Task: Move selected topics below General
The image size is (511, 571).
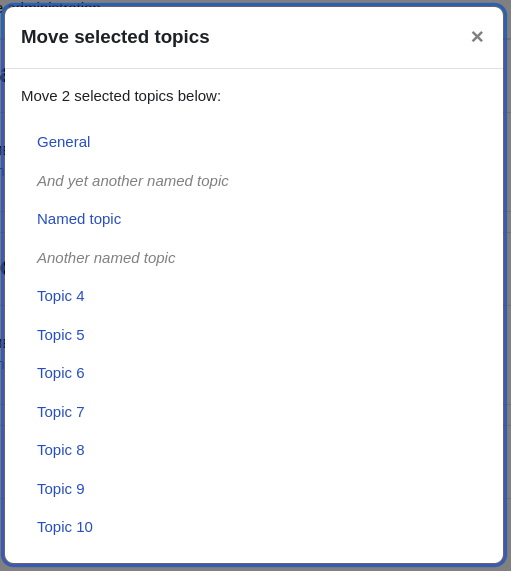Action: click(63, 142)
